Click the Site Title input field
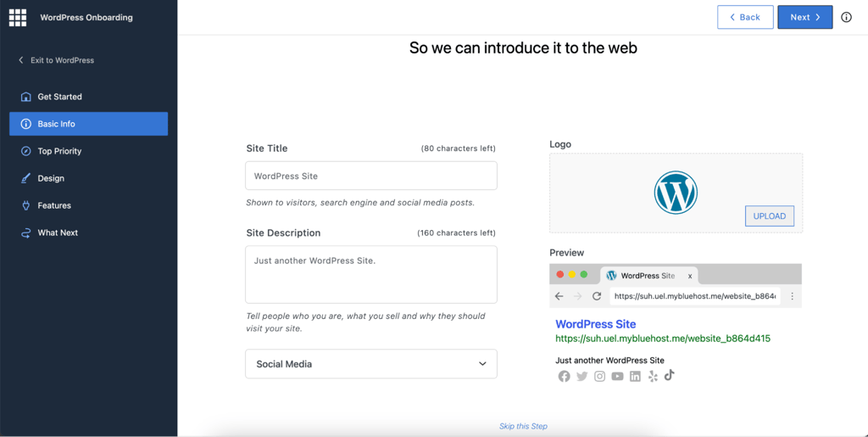The height and width of the screenshot is (437, 868). (371, 176)
